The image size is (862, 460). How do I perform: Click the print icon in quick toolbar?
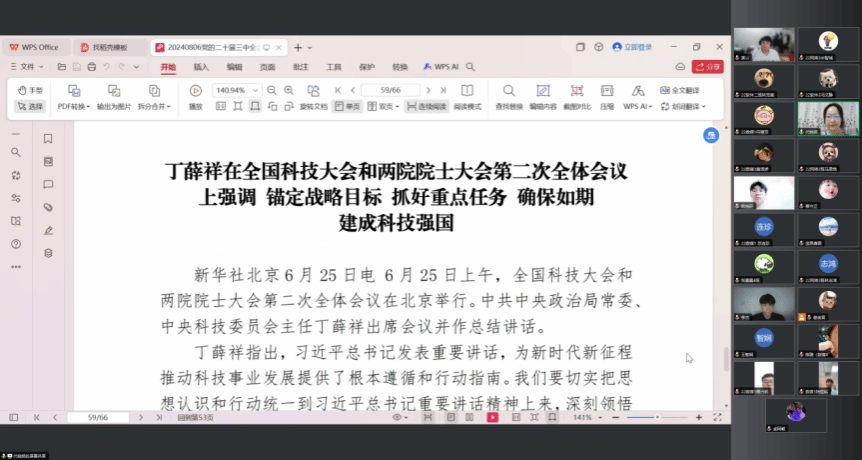click(91, 67)
